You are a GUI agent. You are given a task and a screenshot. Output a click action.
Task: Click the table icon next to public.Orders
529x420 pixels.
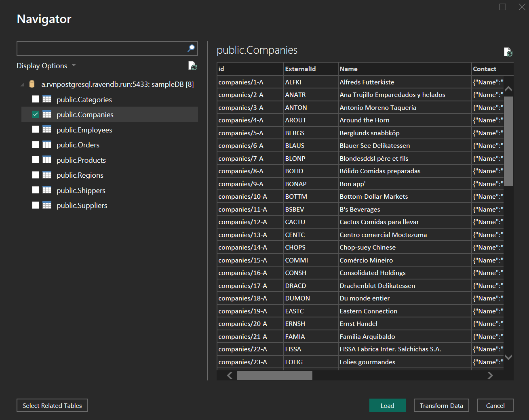coord(47,145)
